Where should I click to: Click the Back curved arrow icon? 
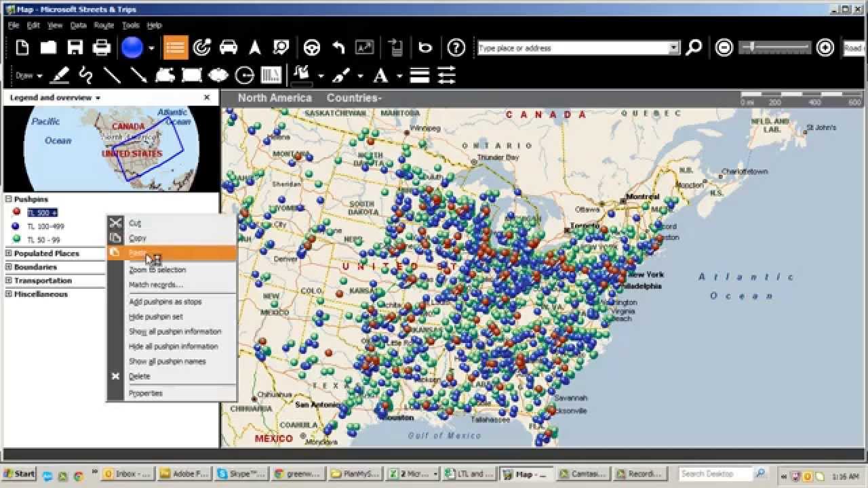(338, 47)
